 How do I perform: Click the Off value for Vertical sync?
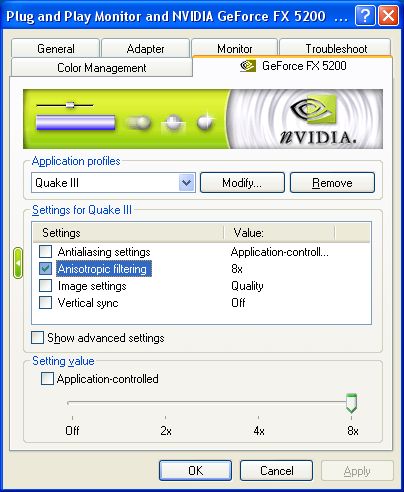(238, 303)
